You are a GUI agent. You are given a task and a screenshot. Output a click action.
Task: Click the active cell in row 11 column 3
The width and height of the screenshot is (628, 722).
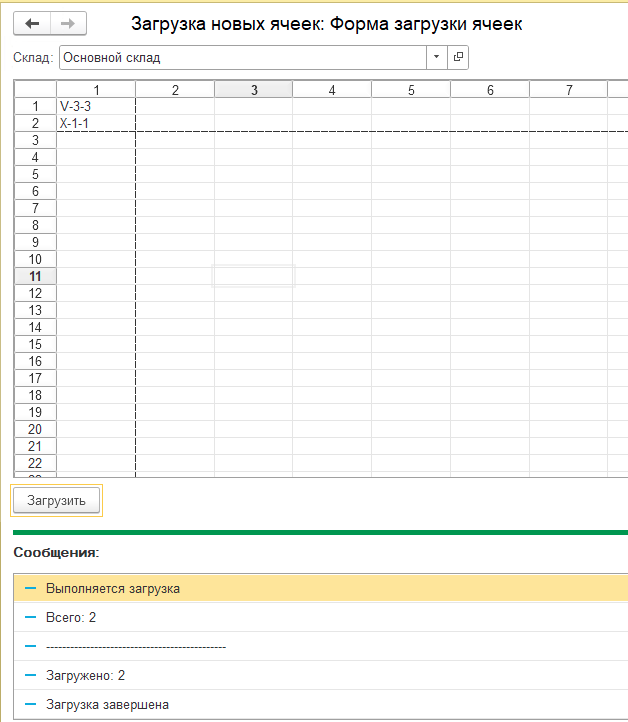253,276
